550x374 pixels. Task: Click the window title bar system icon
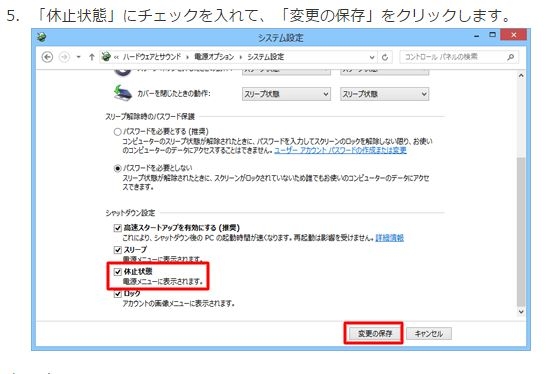41,37
